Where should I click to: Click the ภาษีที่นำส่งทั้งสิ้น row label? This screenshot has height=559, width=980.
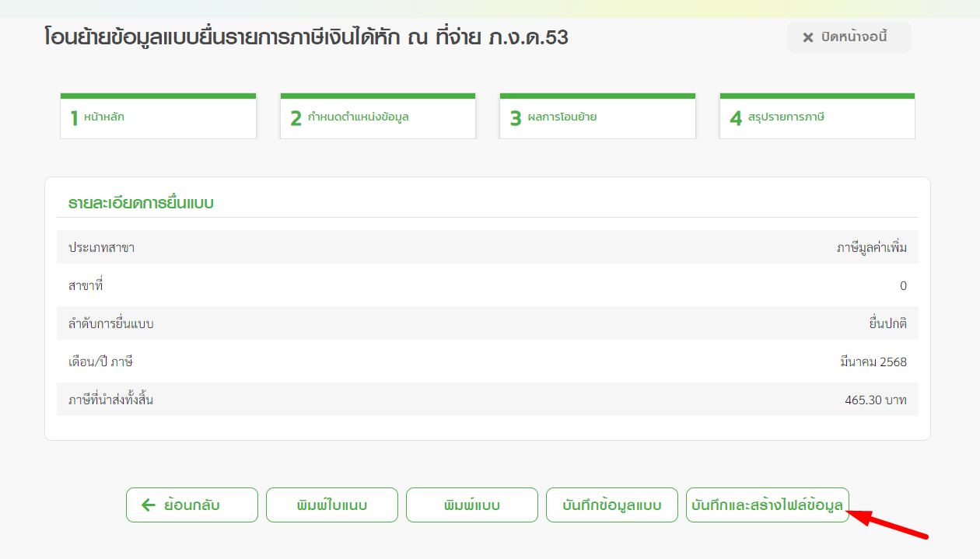coord(111,400)
